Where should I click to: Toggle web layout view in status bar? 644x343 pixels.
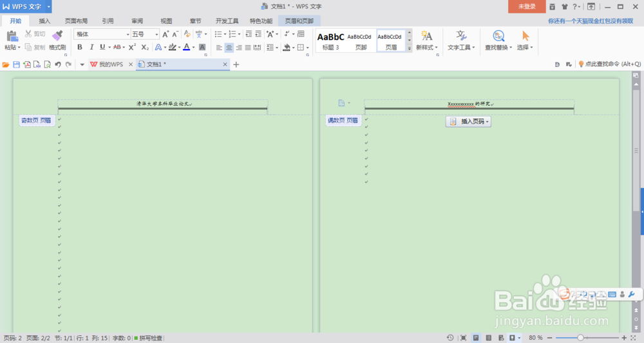(500, 338)
